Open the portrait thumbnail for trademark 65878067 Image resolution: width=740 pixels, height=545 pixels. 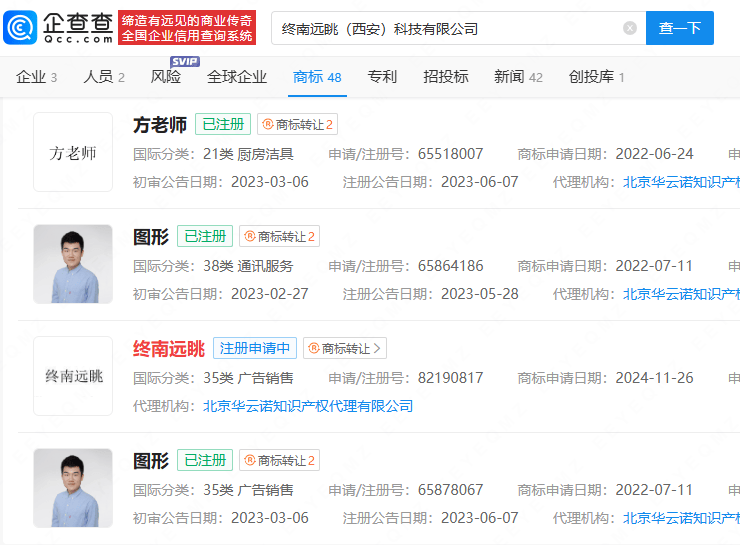point(73,488)
